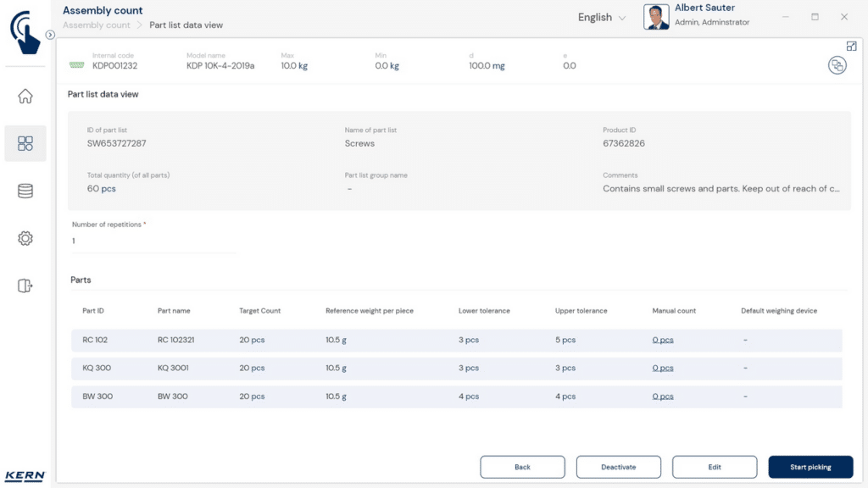868x488 pixels.
Task: Click the Back button
Action: click(x=522, y=467)
